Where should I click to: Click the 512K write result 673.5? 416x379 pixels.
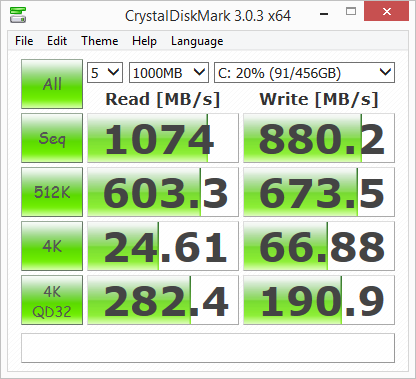pos(319,192)
